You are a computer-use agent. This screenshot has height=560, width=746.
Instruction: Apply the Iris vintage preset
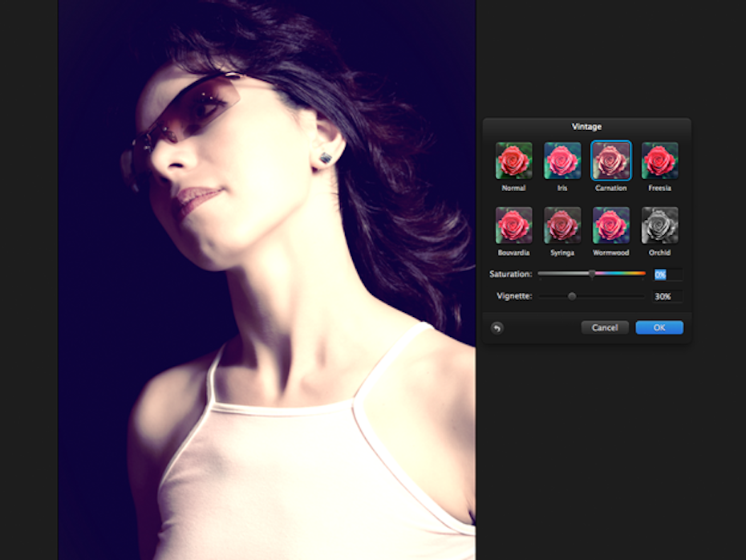click(562, 160)
